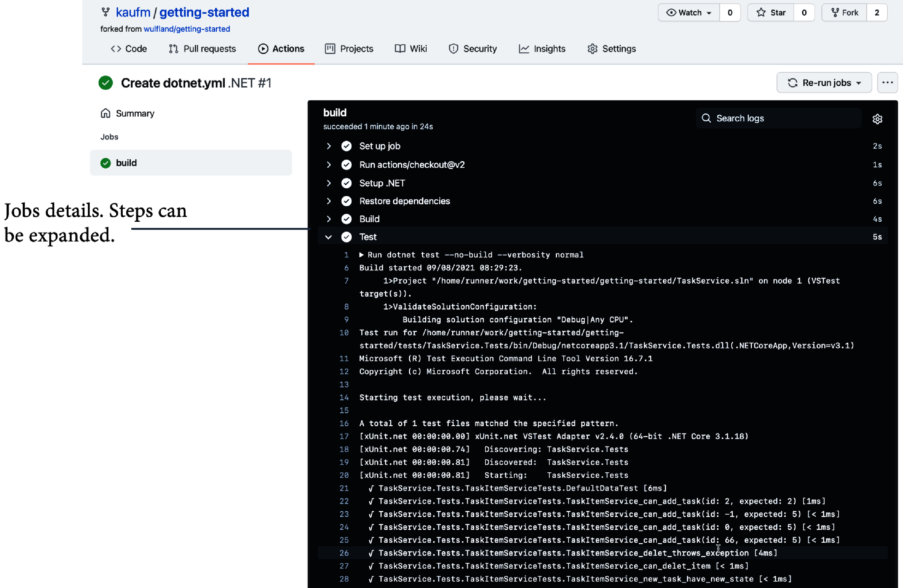The width and height of the screenshot is (903, 588).
Task: Open the Projects tab
Action: coord(349,49)
